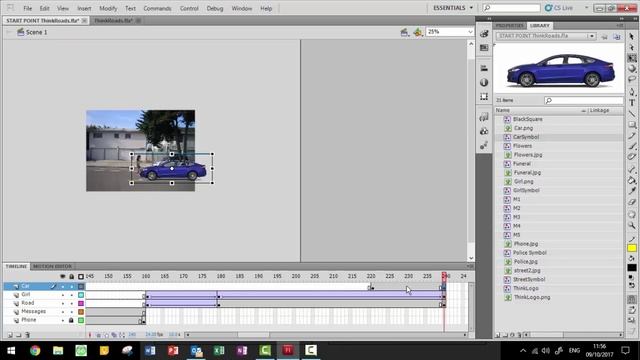Screen dimensions: 640x360
Task: Click Scene 1 breadcrumb
Action: pyautogui.click(x=36, y=32)
